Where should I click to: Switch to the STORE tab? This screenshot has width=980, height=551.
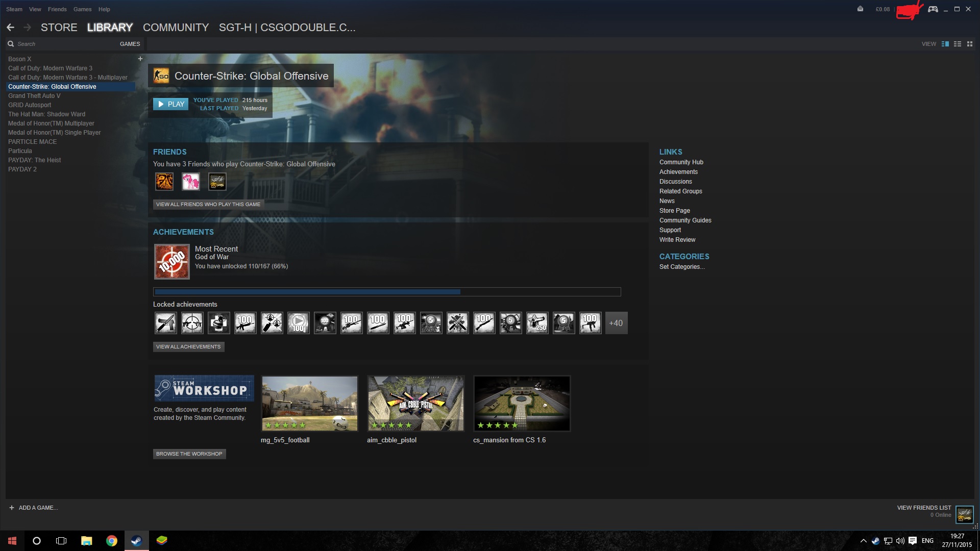59,28
